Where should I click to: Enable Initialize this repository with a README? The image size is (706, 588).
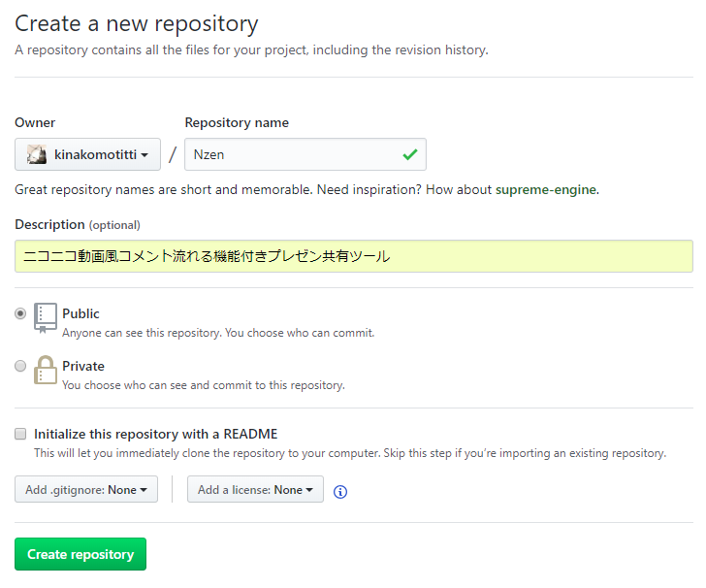(x=20, y=434)
